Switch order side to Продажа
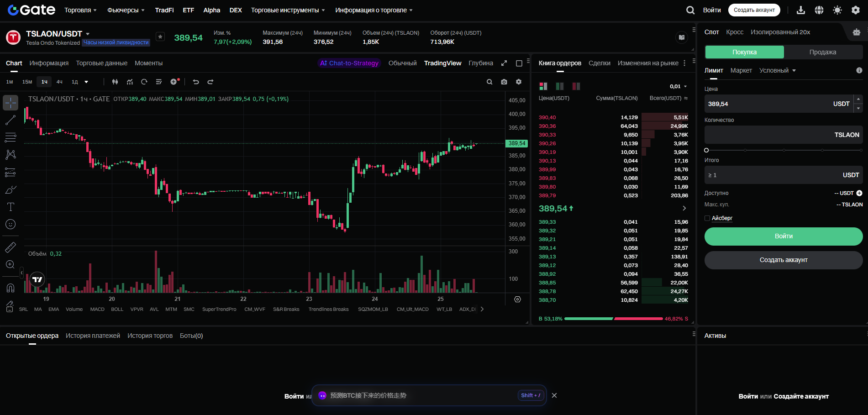Viewport: 868px width, 415px height. pos(822,52)
